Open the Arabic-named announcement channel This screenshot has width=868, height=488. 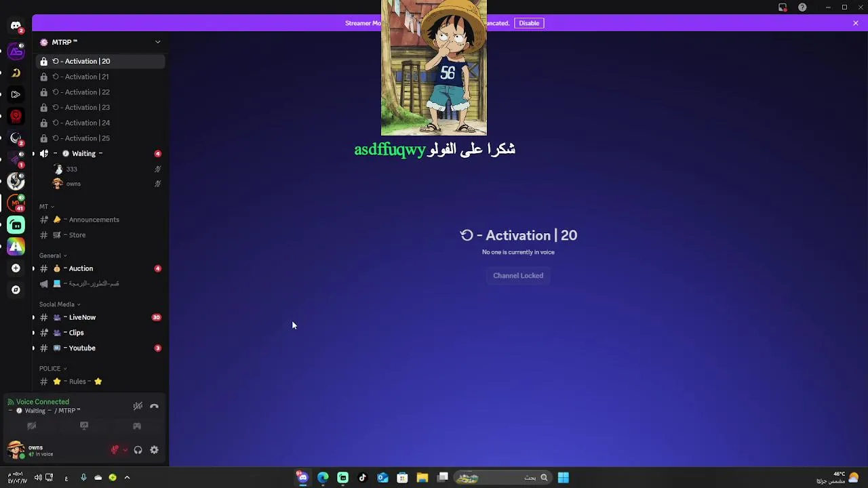coord(100,284)
